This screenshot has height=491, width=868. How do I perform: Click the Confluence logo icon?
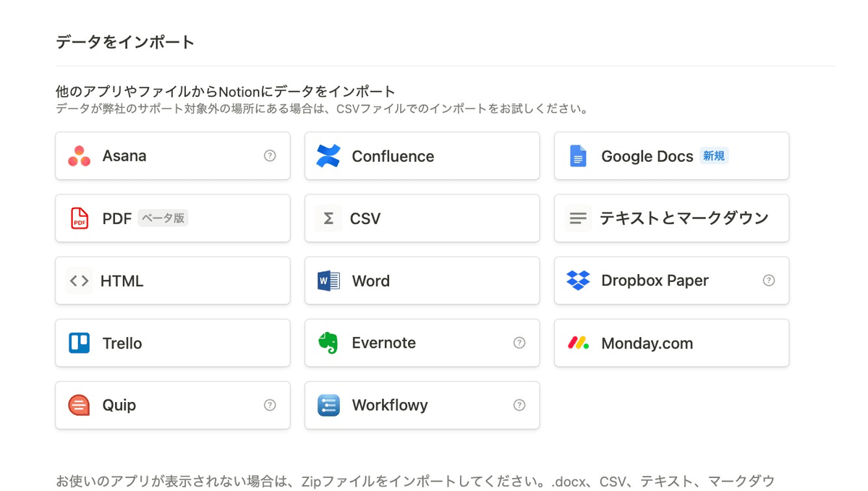[x=328, y=156]
